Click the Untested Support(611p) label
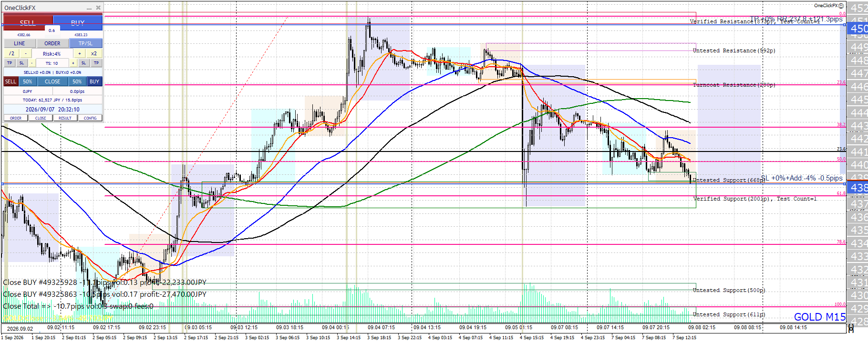Screen dimensions: 868x343 [x=729, y=314]
